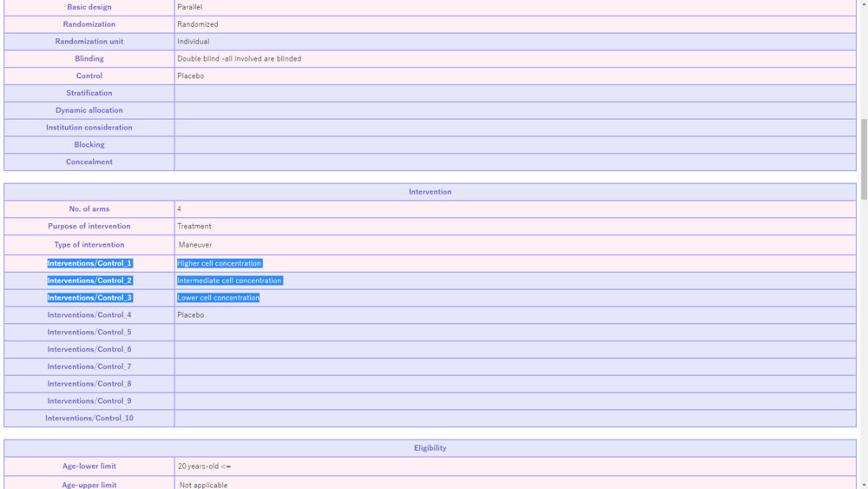
Task: Click the 'Intervention' section header
Action: click(430, 192)
